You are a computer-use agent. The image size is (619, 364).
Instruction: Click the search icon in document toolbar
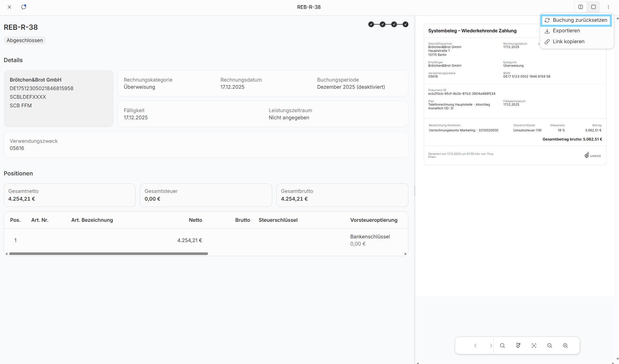[502, 345]
